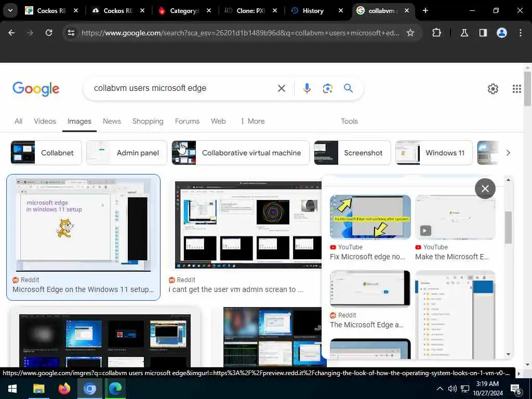Search by image with Google Lens
The width and height of the screenshot is (532, 399).
[327, 88]
